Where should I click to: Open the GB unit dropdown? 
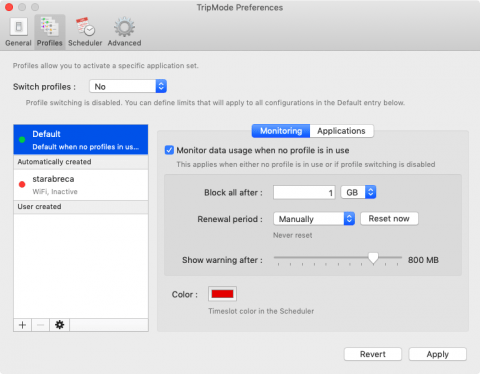coord(358,192)
